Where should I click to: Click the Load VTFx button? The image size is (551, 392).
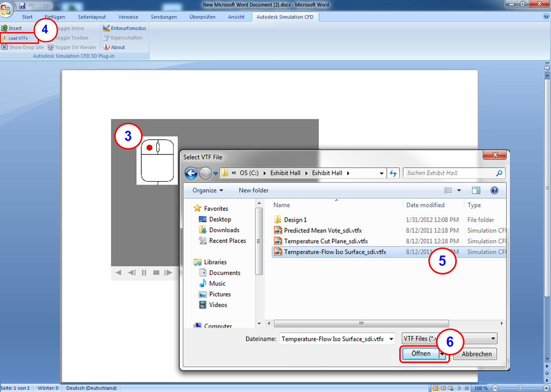coord(15,38)
